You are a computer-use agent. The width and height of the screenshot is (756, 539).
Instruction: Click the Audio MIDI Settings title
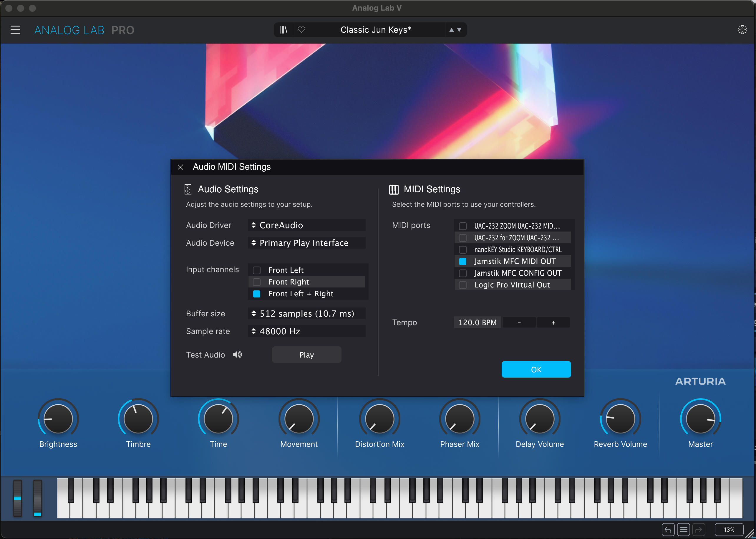232,167
